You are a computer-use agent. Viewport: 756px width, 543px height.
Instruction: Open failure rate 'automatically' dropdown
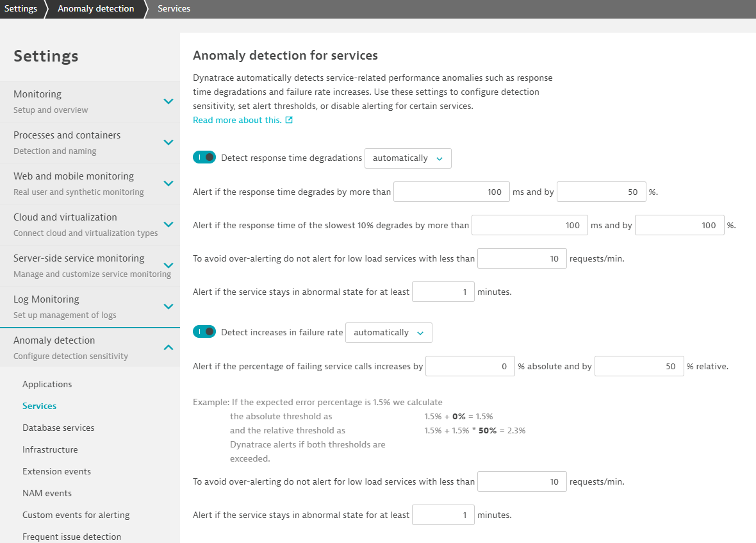tap(388, 333)
